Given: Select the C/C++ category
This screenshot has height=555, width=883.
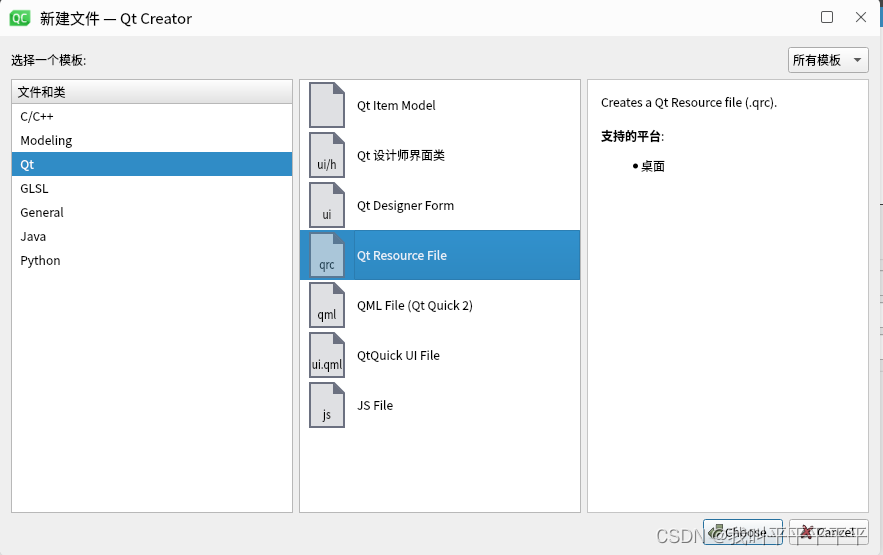Looking at the screenshot, I should coord(152,117).
